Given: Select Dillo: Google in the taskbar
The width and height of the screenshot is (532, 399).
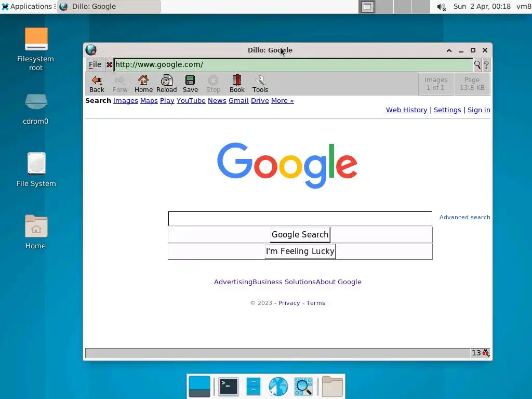Looking at the screenshot, I should point(109,6).
